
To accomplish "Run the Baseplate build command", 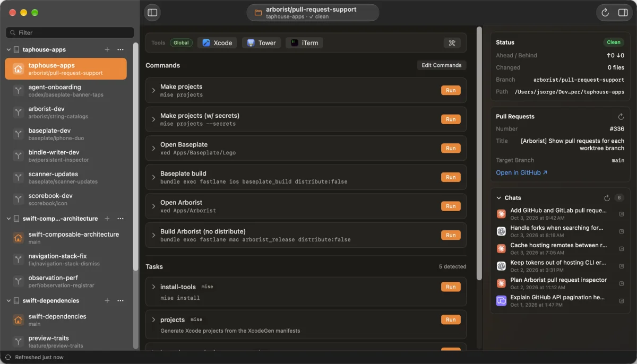I will [451, 177].
